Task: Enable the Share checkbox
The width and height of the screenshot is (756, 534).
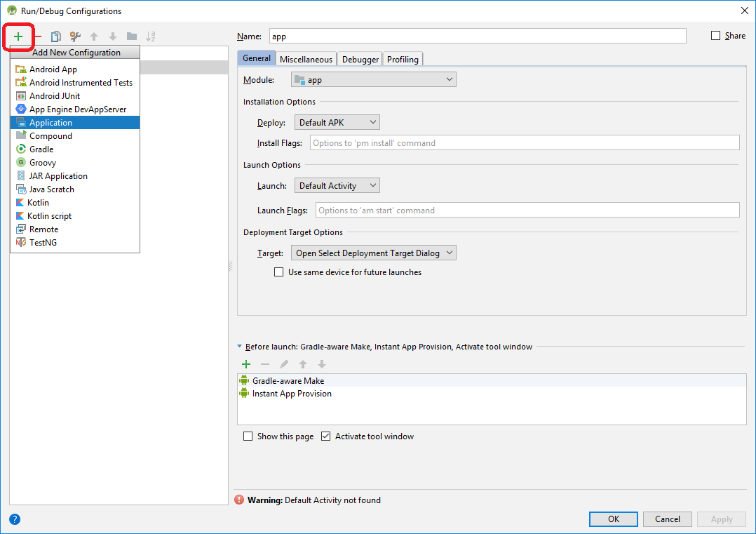Action: [x=716, y=36]
